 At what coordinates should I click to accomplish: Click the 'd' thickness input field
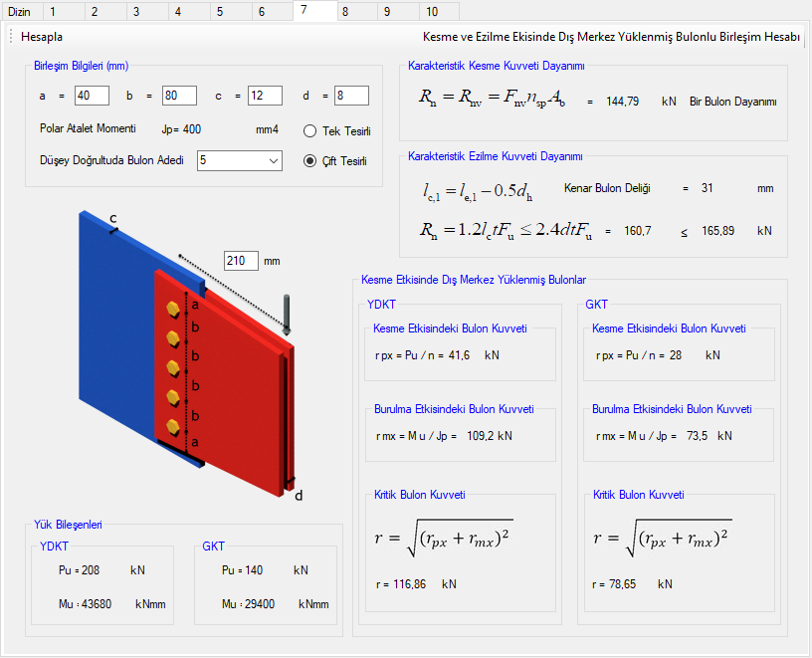pos(351,96)
